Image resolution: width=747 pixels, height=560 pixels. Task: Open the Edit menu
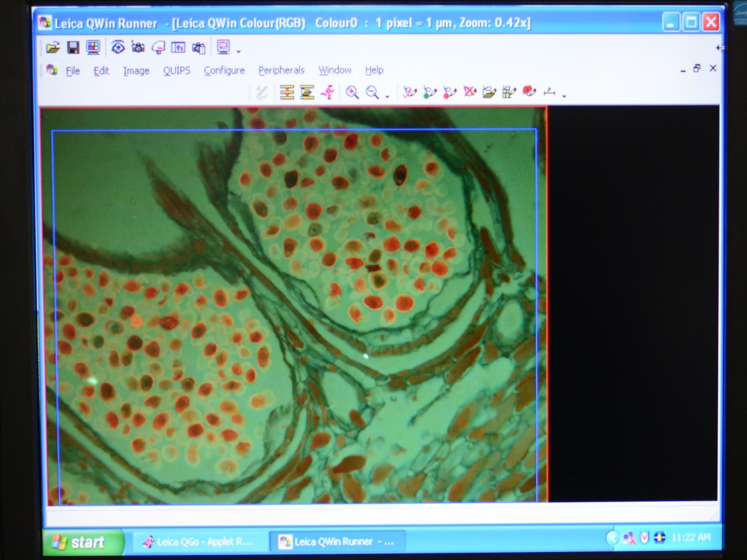pyautogui.click(x=102, y=71)
